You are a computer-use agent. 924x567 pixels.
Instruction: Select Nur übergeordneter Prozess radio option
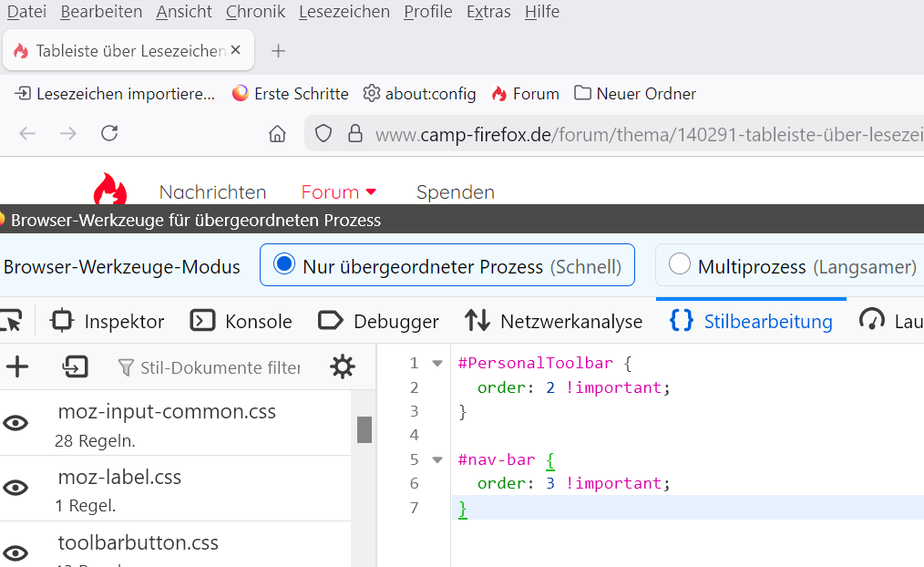click(285, 264)
